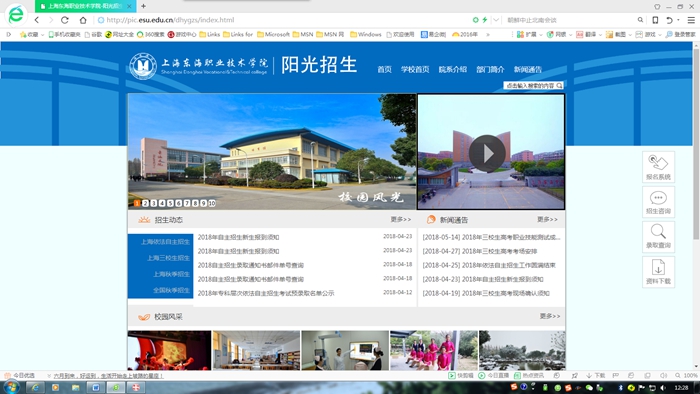Screen dimensions: 700x394
Task: Click the browser search box
Action: (569, 20)
